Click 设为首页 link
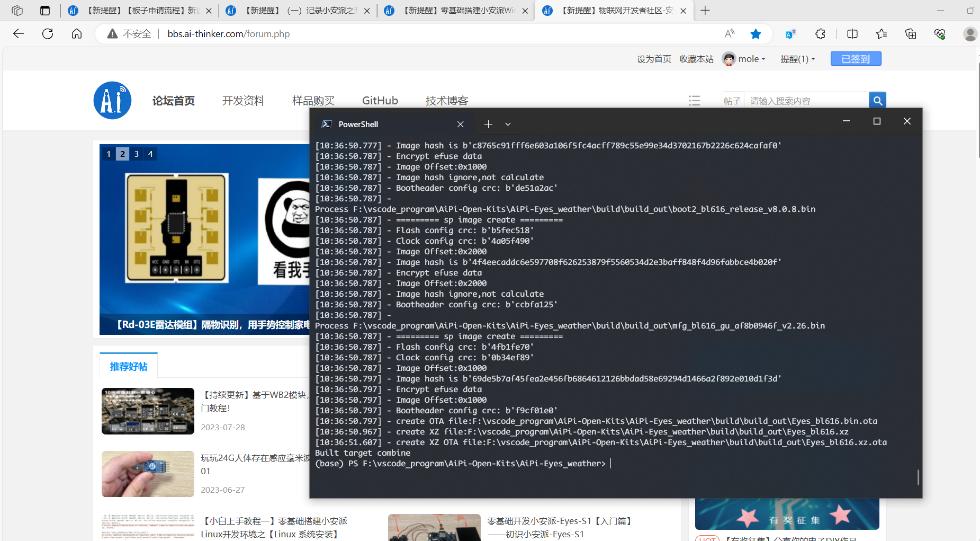This screenshot has height=541, width=980. tap(654, 59)
